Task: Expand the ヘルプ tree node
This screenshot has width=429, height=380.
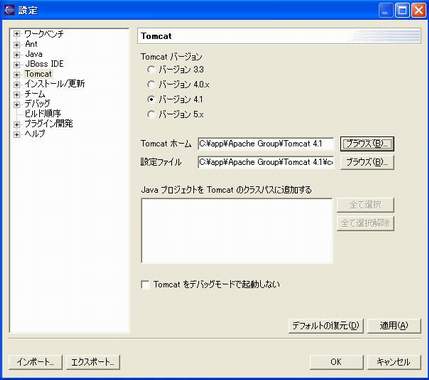Action: [x=17, y=134]
